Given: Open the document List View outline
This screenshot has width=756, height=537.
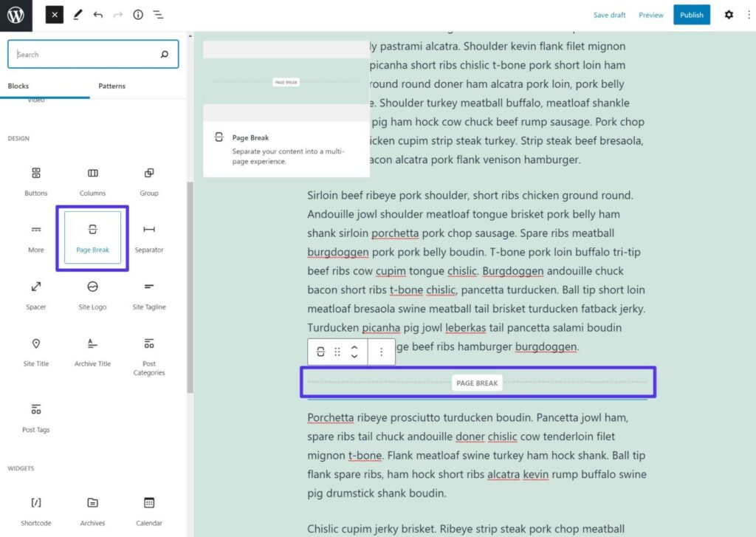Looking at the screenshot, I should tap(158, 15).
